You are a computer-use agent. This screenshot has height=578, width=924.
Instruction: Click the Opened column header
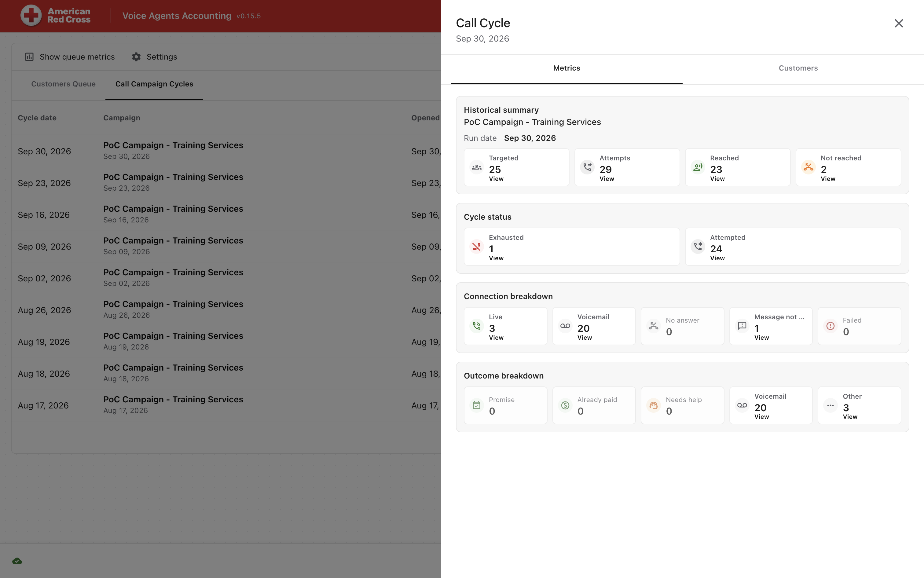425,118
